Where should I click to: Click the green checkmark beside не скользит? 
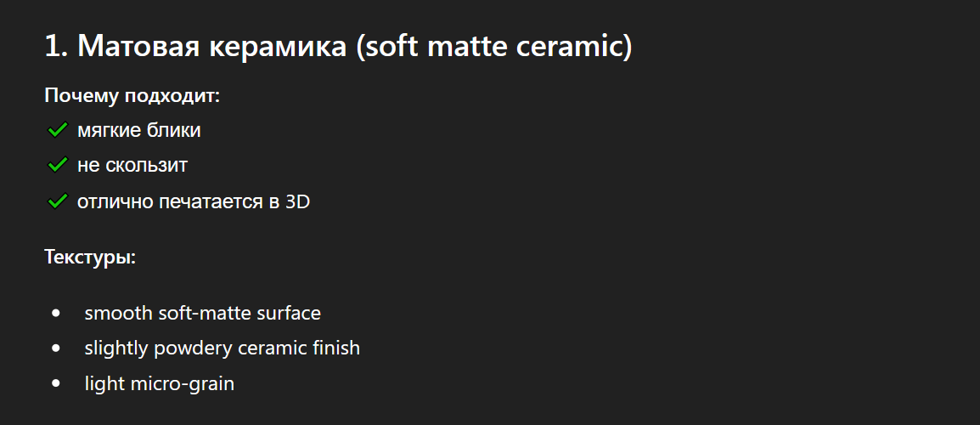pyautogui.click(x=57, y=165)
